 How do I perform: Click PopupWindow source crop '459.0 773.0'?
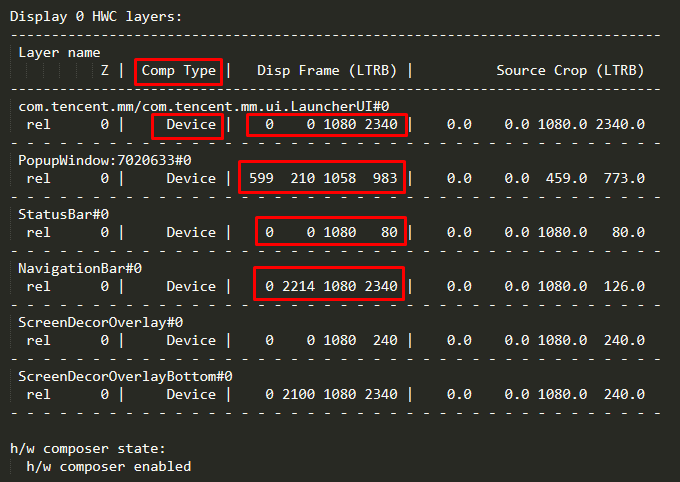click(x=595, y=179)
